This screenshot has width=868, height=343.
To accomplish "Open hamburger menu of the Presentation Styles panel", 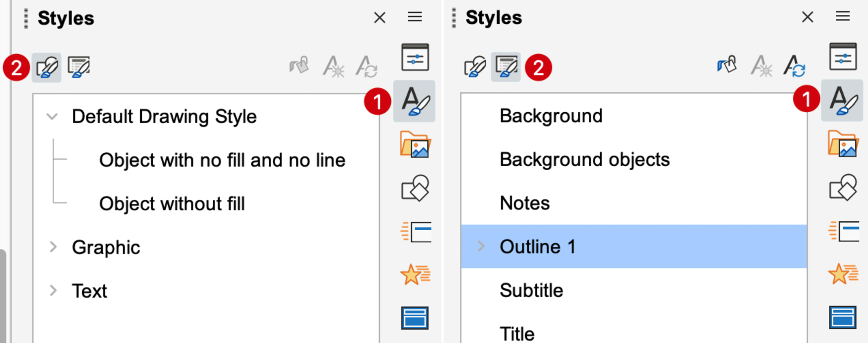I will (x=842, y=17).
